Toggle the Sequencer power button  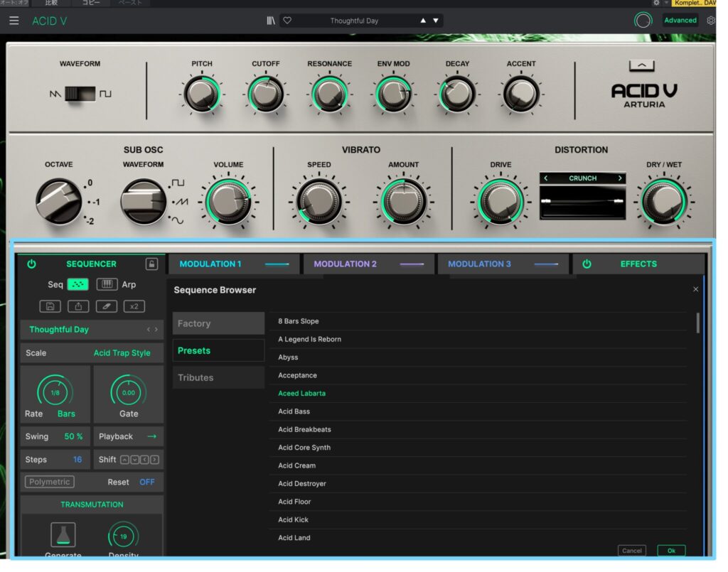click(31, 264)
